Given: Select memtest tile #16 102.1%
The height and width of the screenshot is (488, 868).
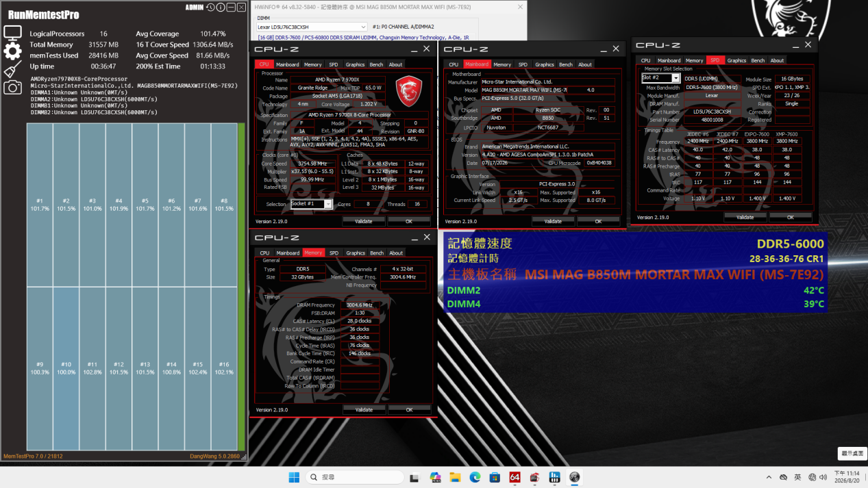Looking at the screenshot, I should [x=224, y=368].
